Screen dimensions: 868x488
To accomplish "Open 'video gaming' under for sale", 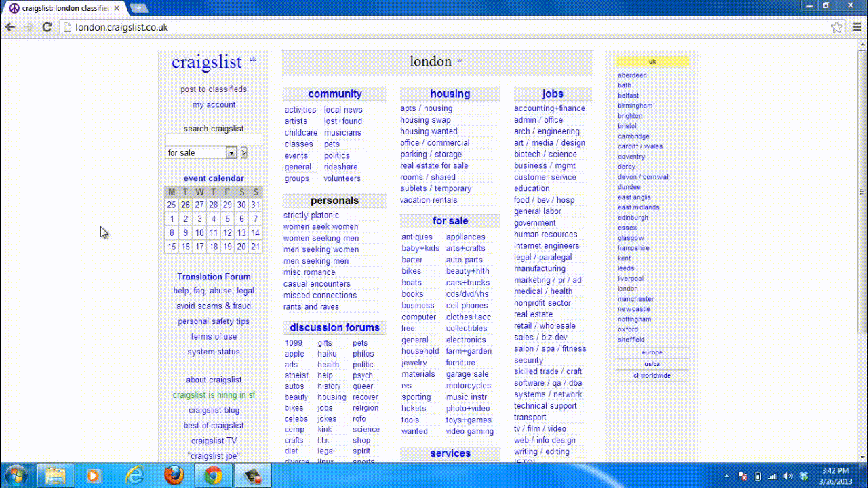I will [469, 432].
